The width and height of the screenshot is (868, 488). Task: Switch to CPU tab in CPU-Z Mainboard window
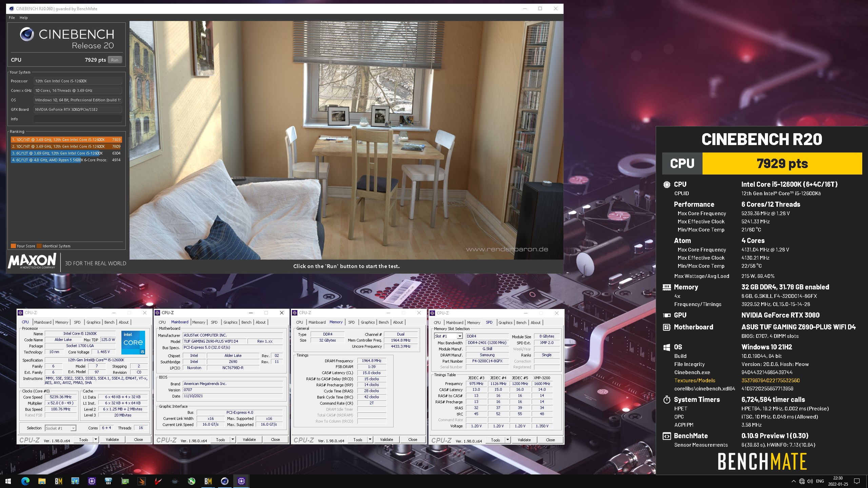(x=162, y=322)
